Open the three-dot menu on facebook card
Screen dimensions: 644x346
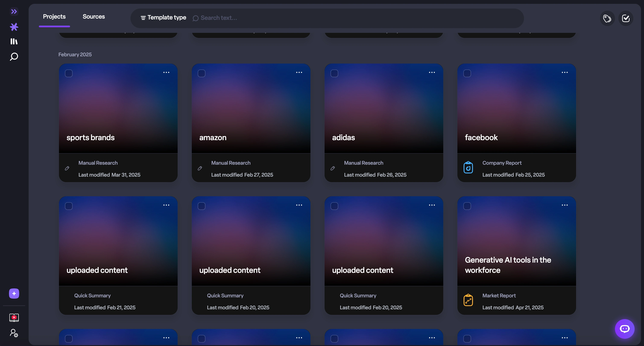coord(565,73)
